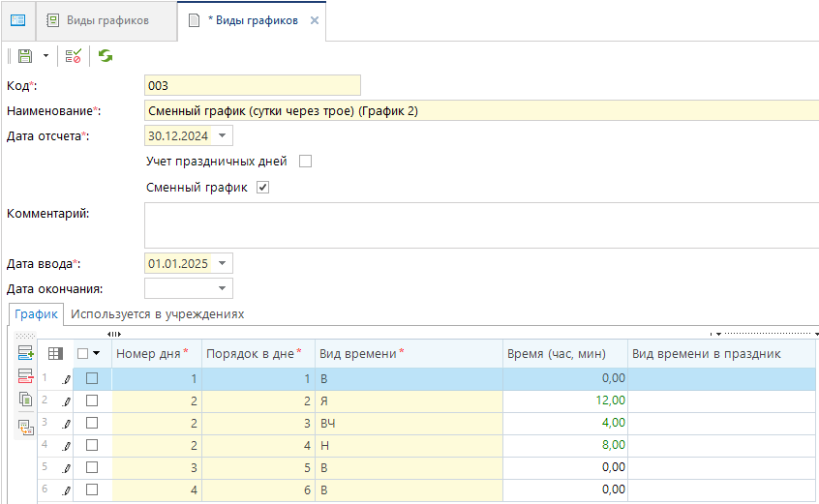The width and height of the screenshot is (819, 504).
Task: Add a new row to the schedule grid
Action: coord(25,353)
